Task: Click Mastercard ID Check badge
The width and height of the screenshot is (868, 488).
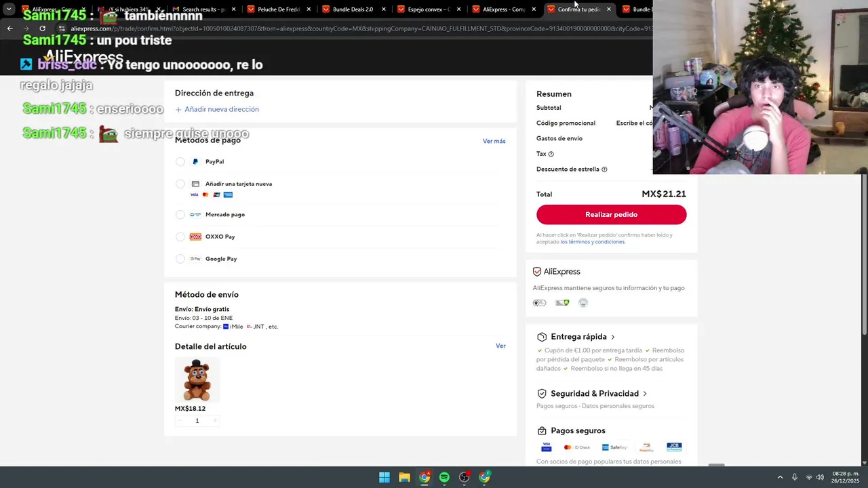Action: (x=577, y=447)
